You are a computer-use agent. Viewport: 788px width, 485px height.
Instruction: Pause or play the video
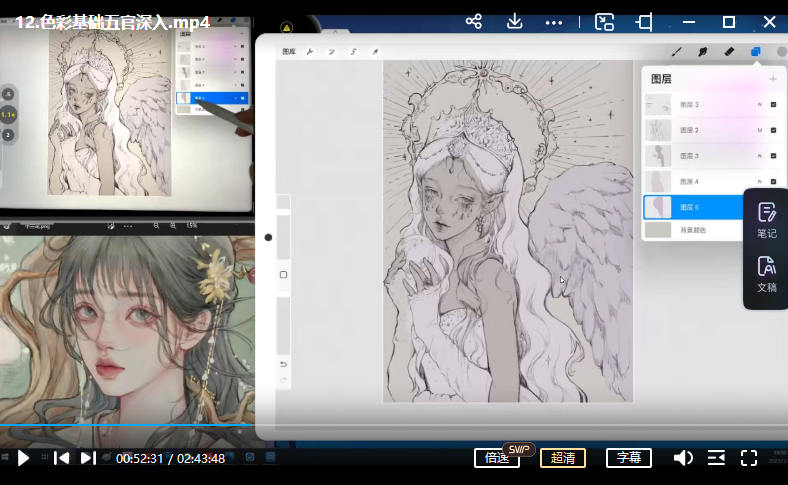point(23,458)
